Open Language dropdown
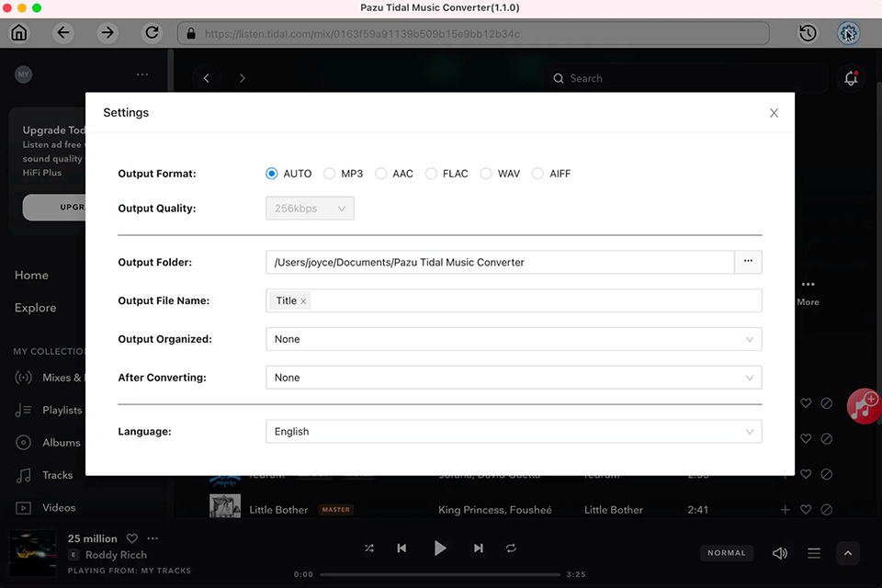This screenshot has height=588, width=882. tap(514, 432)
